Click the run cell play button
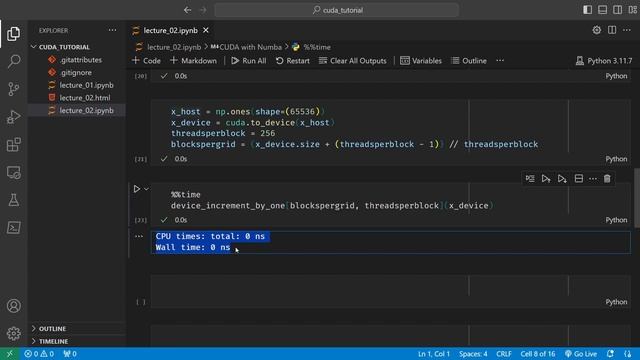The height and width of the screenshot is (360, 640). point(136,189)
